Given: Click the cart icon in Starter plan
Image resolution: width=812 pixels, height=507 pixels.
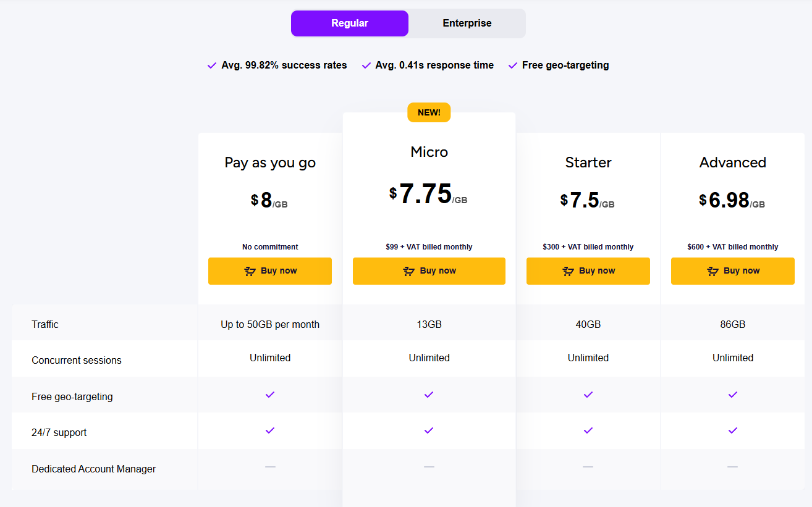Looking at the screenshot, I should (x=569, y=271).
